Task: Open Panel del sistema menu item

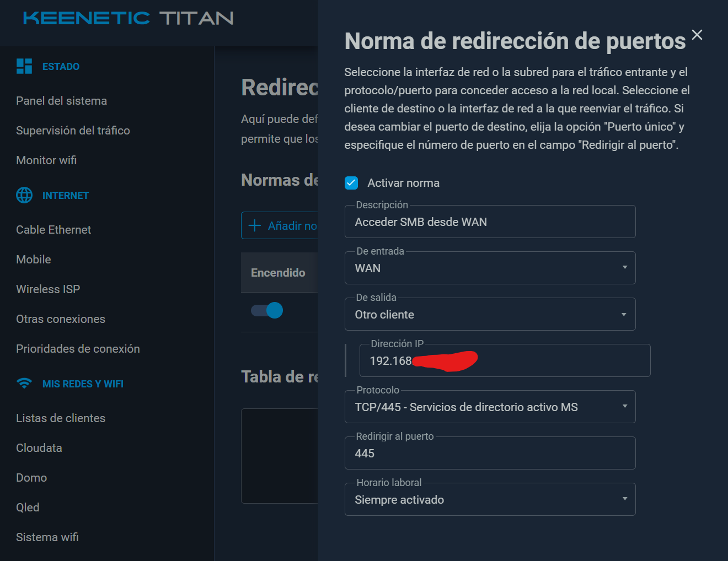Action: click(62, 101)
